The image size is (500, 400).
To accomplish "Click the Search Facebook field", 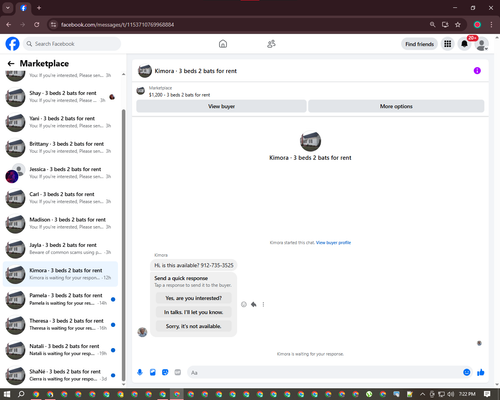I will point(72,44).
